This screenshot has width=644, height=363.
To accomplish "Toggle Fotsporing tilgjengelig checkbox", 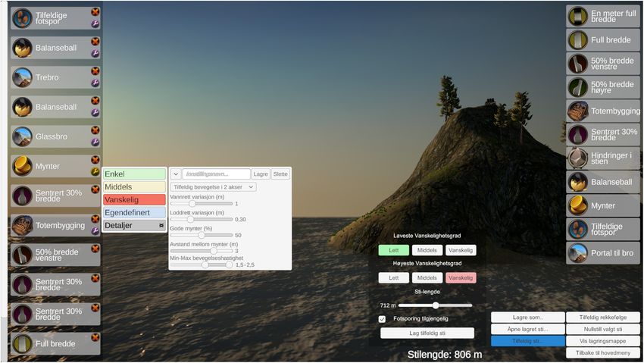I will click(382, 319).
